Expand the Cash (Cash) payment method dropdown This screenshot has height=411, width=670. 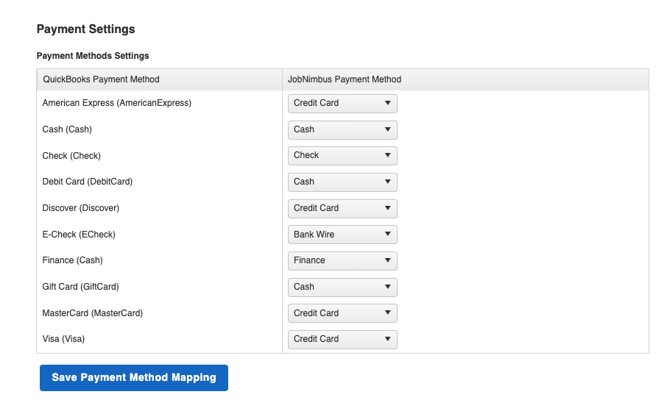coord(342,129)
